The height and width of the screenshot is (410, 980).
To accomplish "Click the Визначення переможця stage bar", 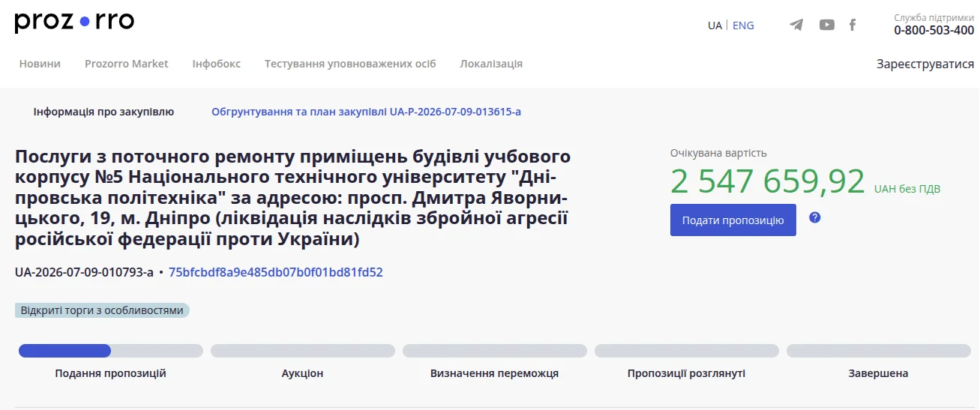I will (x=495, y=351).
